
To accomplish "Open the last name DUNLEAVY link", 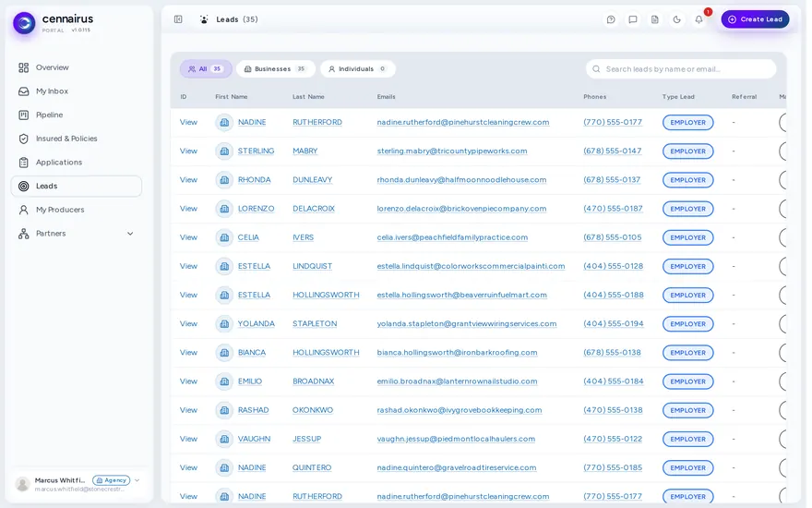I will (312, 180).
